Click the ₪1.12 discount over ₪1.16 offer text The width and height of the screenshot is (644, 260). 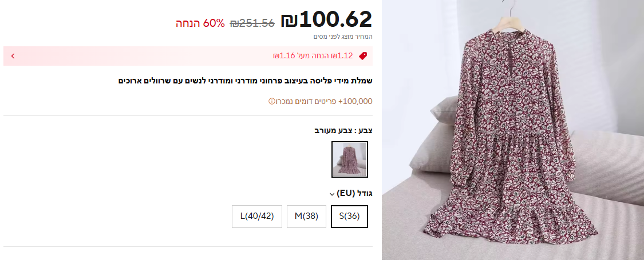pyautogui.click(x=313, y=56)
